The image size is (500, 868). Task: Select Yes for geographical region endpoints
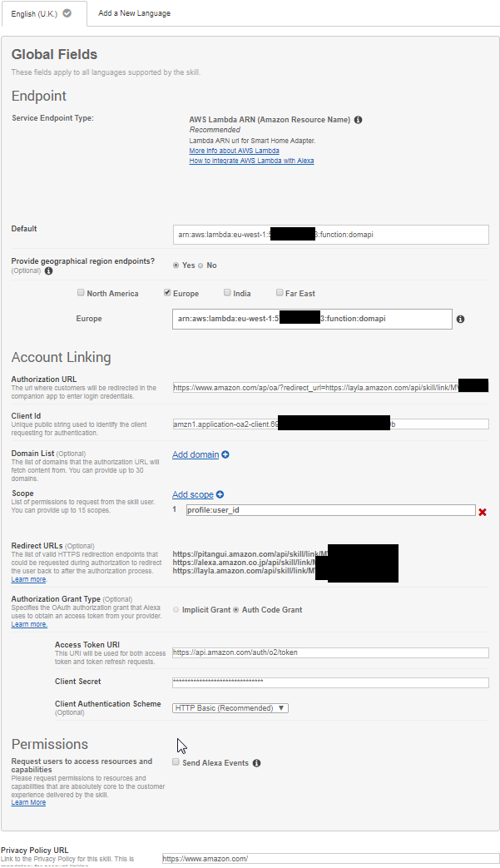pyautogui.click(x=176, y=265)
